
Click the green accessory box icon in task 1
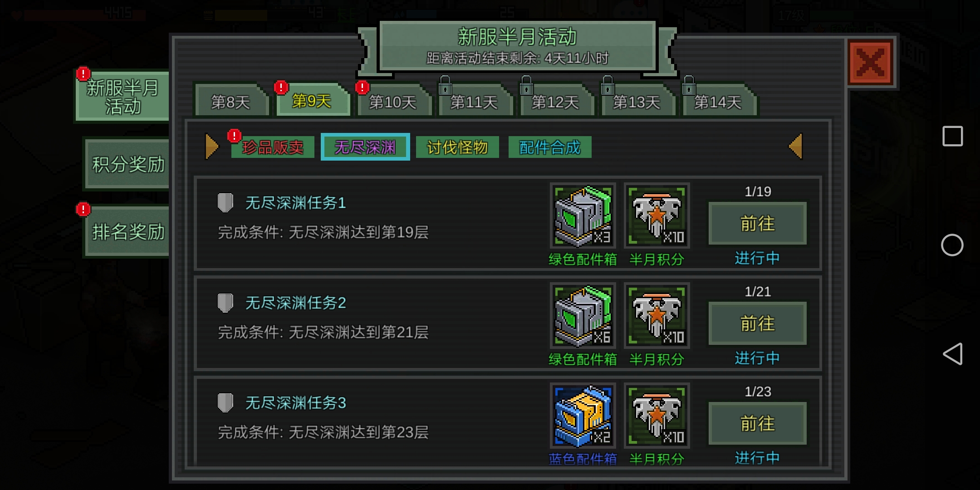coord(583,216)
